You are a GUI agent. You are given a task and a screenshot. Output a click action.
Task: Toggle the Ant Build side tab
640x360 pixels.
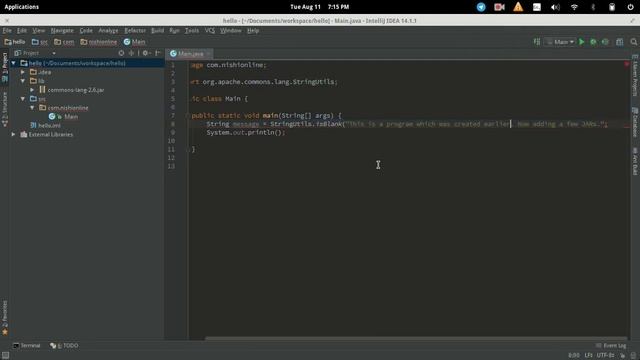[635, 161]
